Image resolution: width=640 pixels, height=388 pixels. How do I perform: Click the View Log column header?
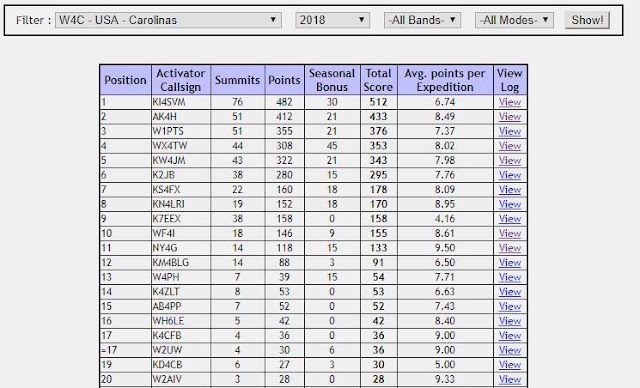tap(510, 80)
